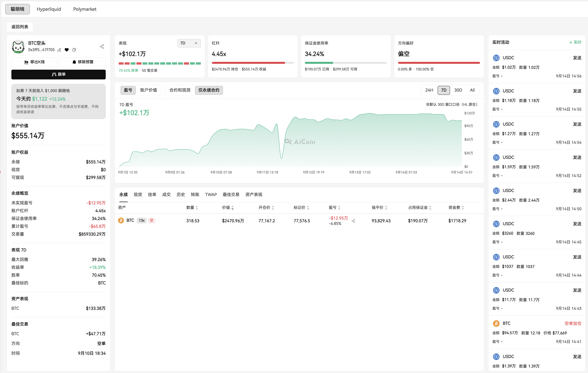Click the 移出K线 button
Image resolution: width=588 pixels, height=373 pixels.
34,62
